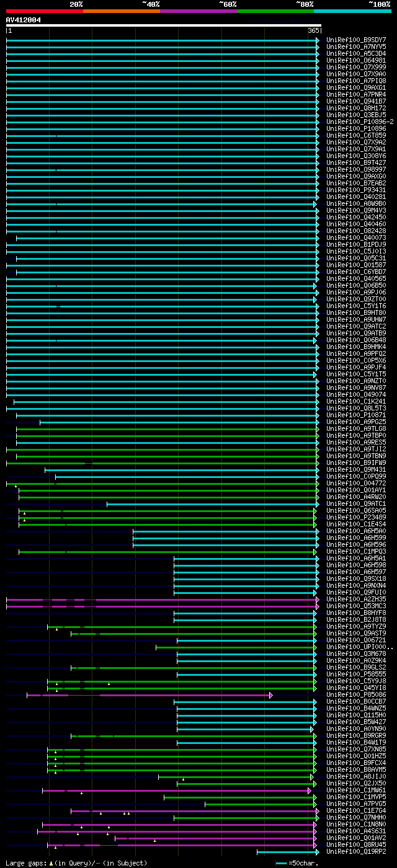Select UniRef100_A6H5A0 partial hit
This screenshot has width=397, height=868.
[x=356, y=531]
